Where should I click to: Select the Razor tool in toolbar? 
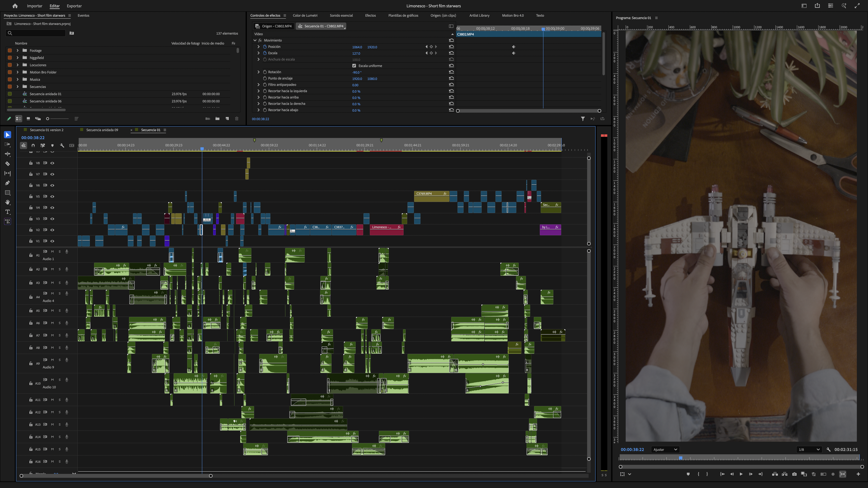[7, 164]
